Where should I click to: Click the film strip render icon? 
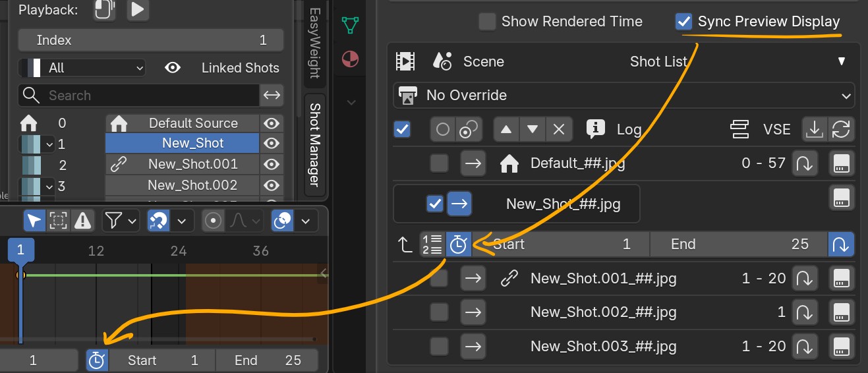[x=405, y=61]
